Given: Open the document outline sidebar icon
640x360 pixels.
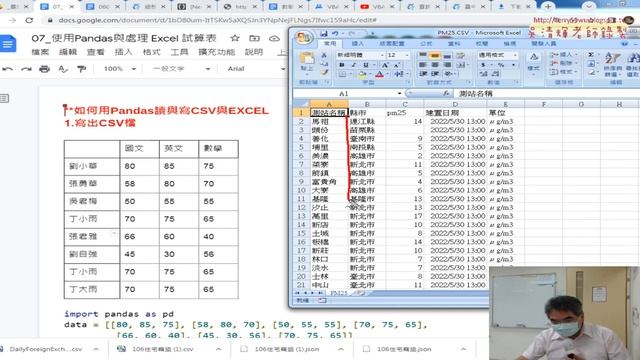Looking at the screenshot, I should click(4, 98).
